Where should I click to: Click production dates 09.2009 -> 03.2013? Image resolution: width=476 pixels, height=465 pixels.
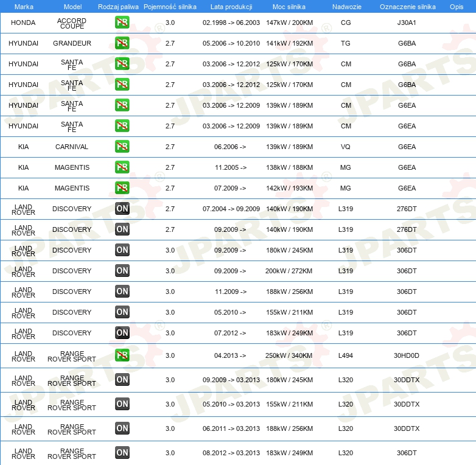pos(231,380)
